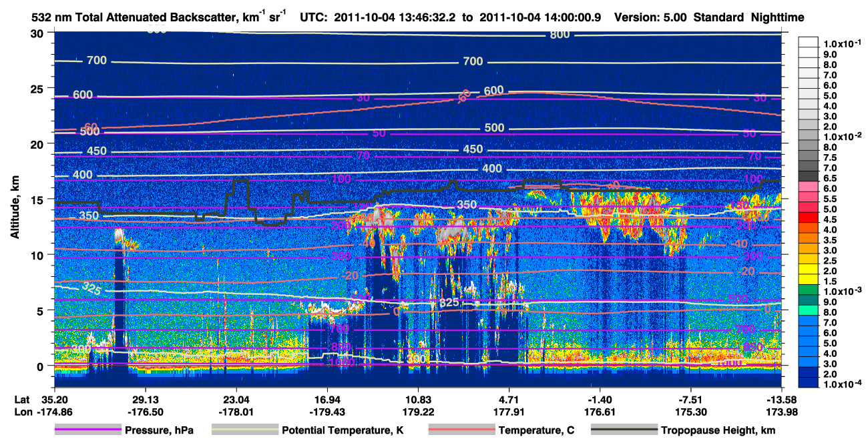868x445 pixels.
Task: Click altitude tick label 15
Action: [38, 199]
